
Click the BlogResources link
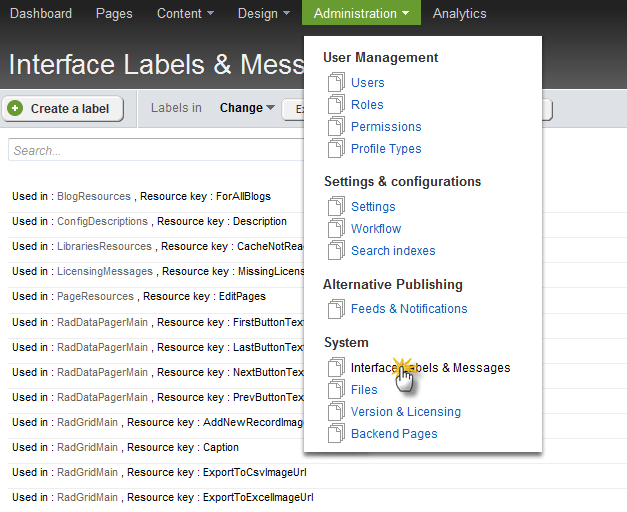click(94, 196)
